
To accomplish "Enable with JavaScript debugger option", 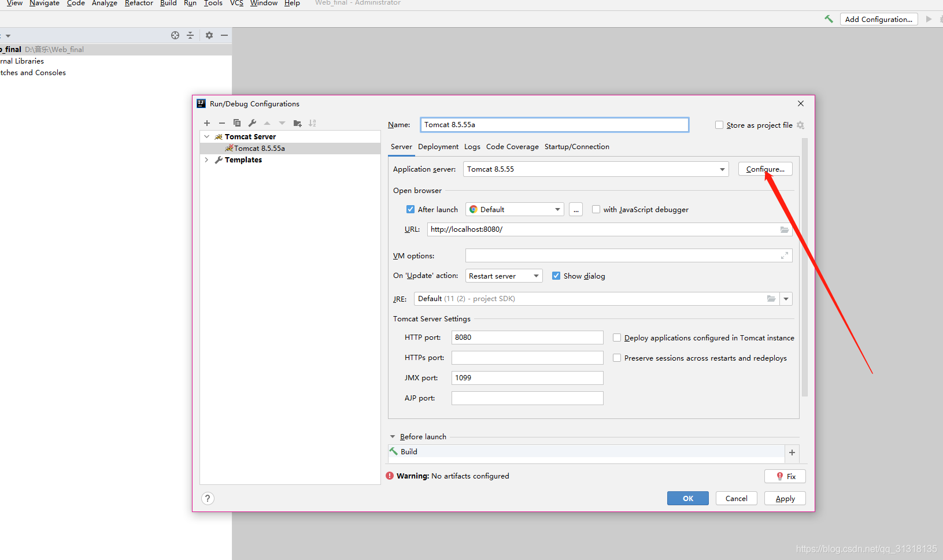I will click(596, 209).
